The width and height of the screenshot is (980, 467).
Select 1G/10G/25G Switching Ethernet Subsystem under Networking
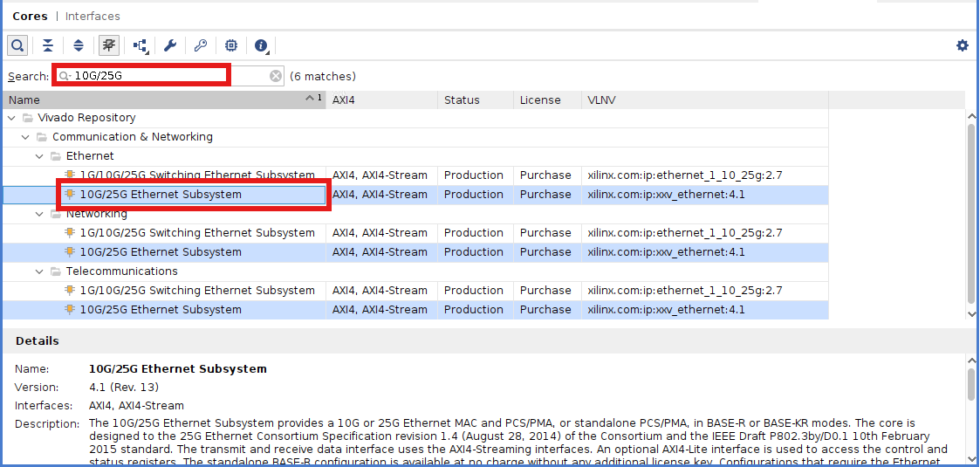[196, 233]
